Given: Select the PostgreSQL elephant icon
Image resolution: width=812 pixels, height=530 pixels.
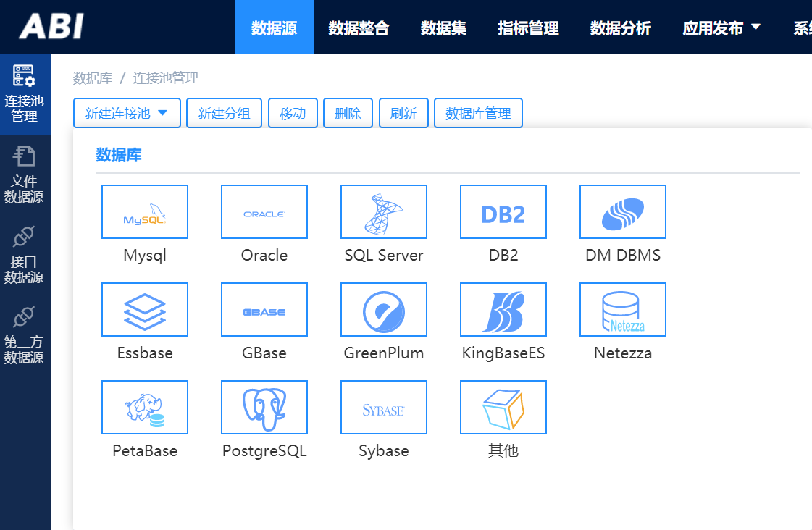Looking at the screenshot, I should (x=264, y=408).
